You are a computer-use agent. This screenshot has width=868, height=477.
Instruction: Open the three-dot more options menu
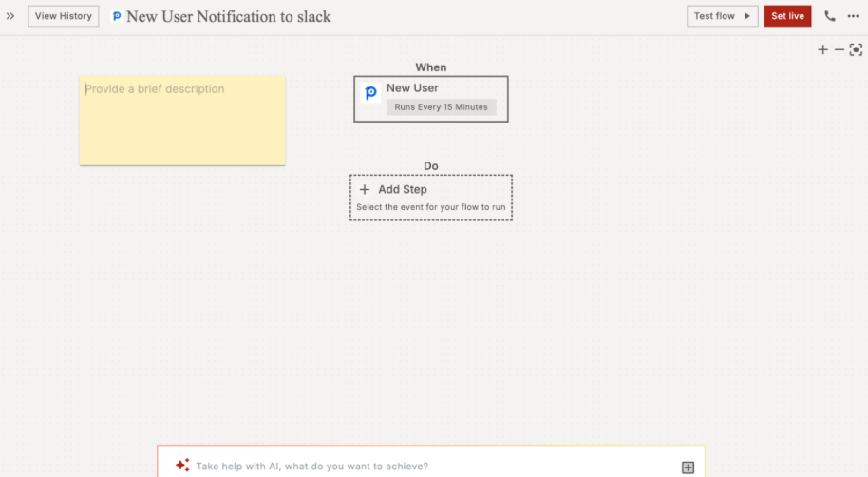pos(853,16)
